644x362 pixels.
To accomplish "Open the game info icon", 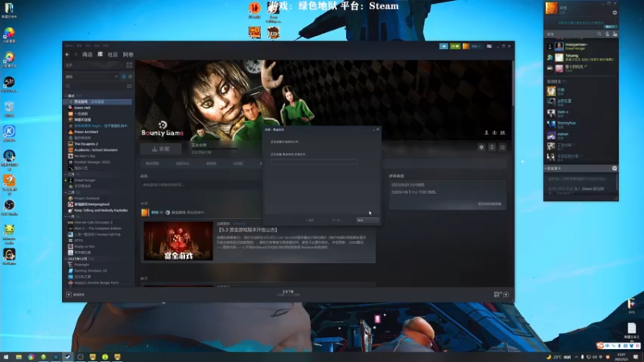I will pos(492,147).
